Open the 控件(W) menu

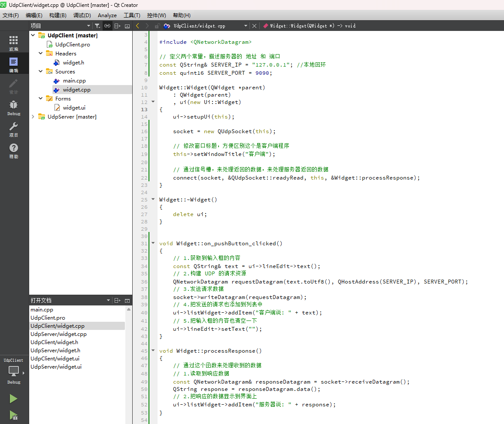[x=157, y=15]
